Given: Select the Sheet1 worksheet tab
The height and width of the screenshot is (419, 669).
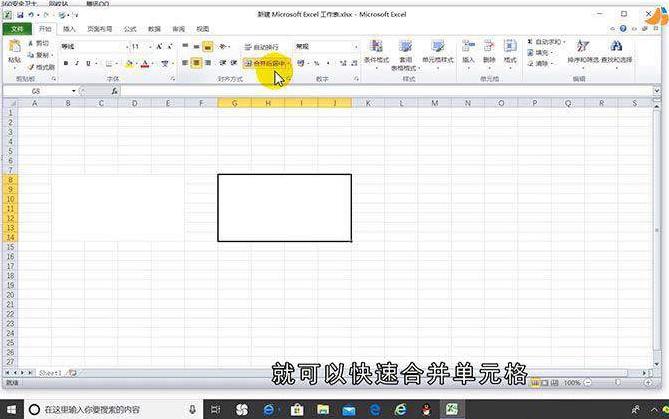Looking at the screenshot, I should point(50,373).
